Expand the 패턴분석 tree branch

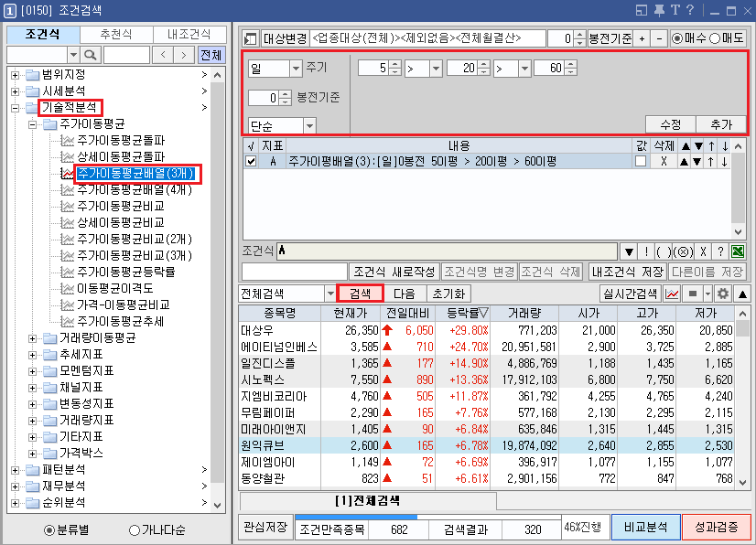click(14, 468)
